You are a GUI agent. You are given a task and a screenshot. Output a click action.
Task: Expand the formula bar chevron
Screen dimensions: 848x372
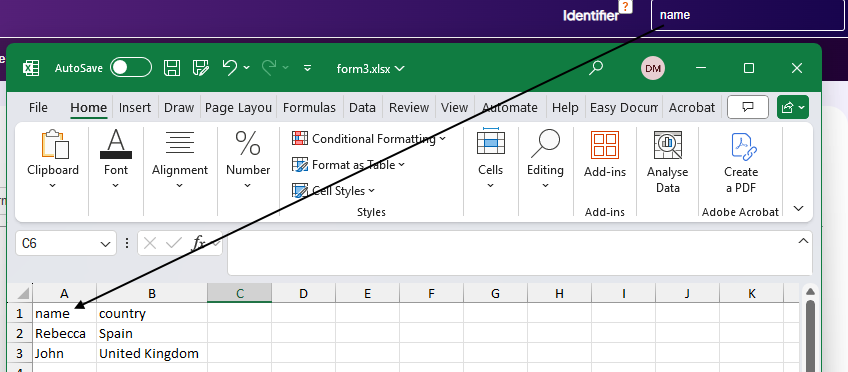[x=804, y=241]
